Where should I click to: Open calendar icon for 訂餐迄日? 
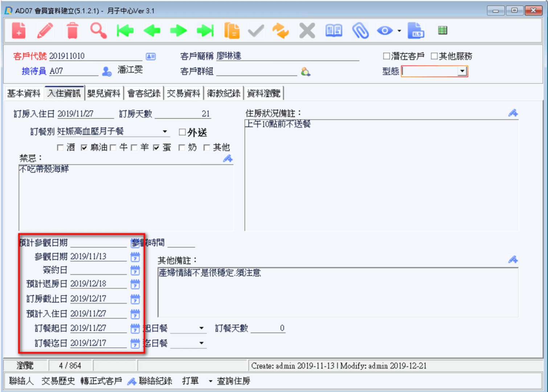tap(135, 343)
